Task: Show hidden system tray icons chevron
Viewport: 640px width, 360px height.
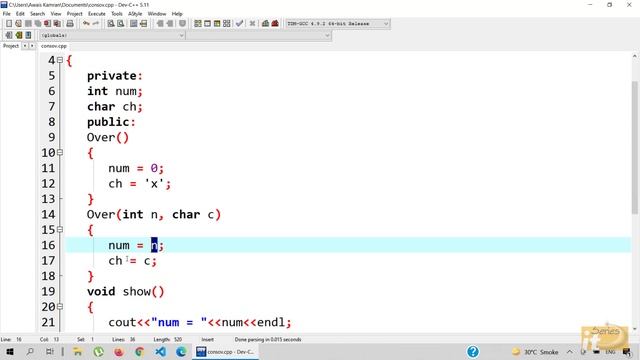Action: click(x=569, y=351)
